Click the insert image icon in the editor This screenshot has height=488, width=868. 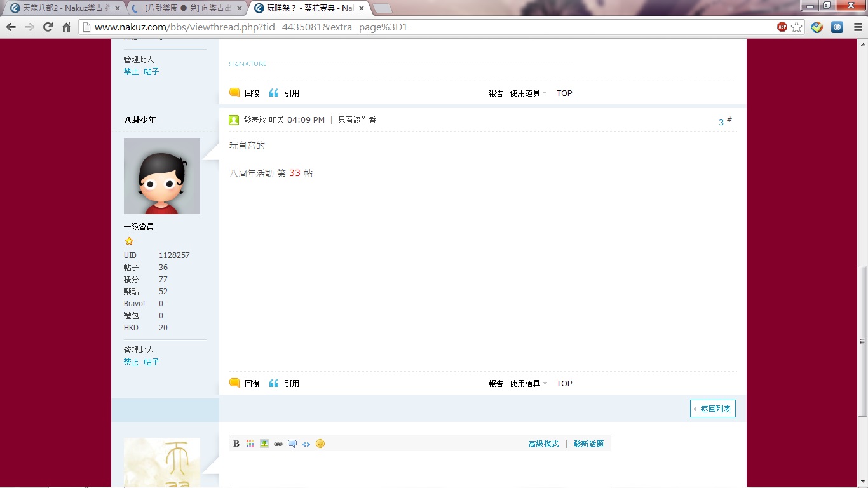point(264,444)
